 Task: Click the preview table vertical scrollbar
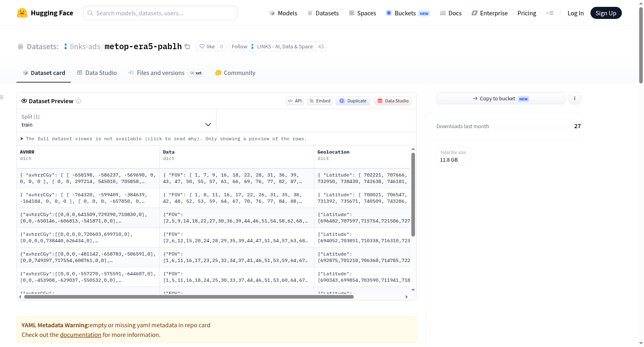[413, 195]
